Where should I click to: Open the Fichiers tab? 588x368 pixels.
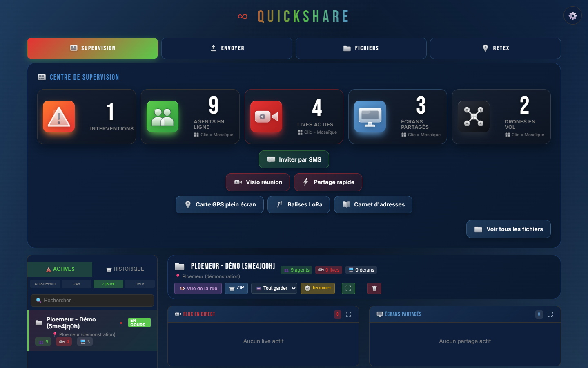pyautogui.click(x=361, y=48)
